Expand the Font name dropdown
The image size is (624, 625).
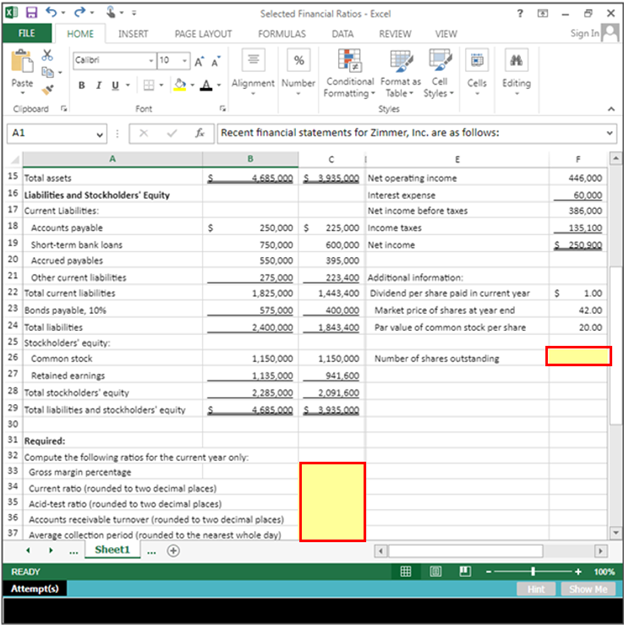point(151,61)
